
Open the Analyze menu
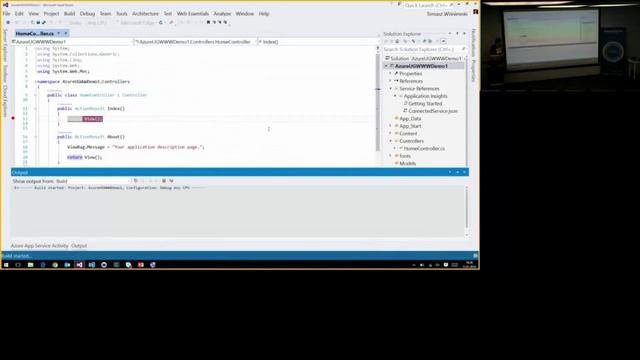click(x=222, y=13)
